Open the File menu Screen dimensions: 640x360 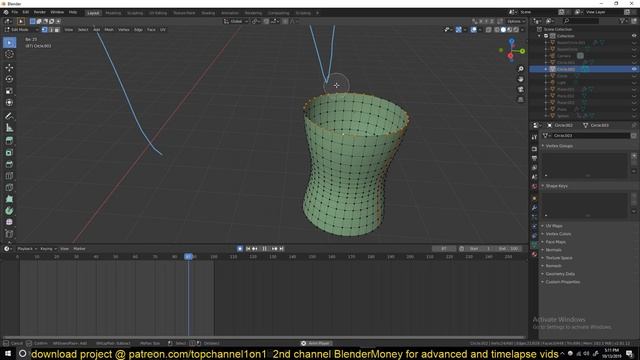tap(15, 12)
